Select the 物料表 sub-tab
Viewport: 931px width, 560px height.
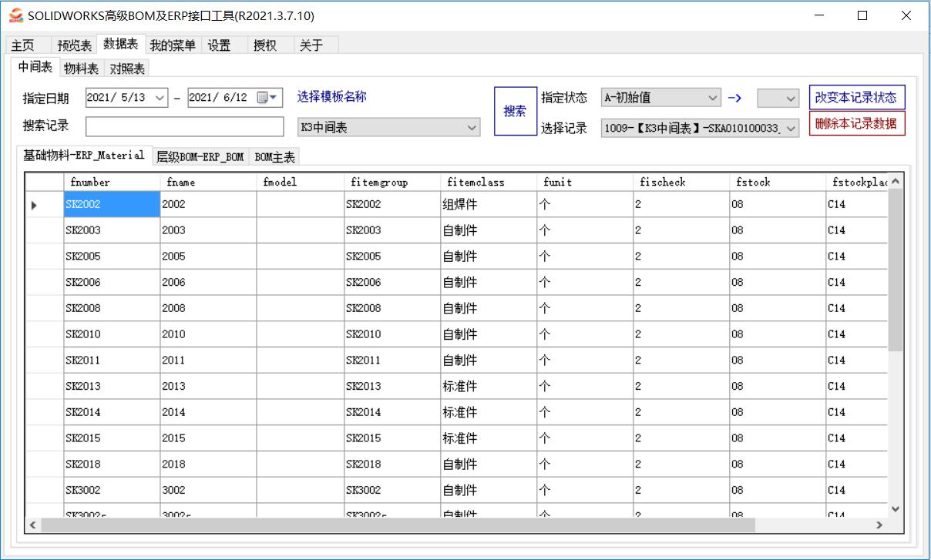tap(81, 69)
